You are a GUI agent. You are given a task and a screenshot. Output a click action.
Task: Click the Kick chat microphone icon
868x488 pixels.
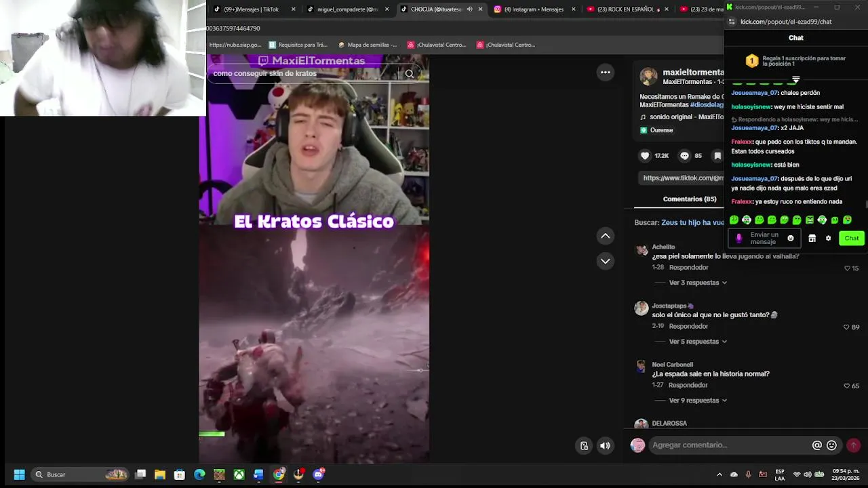coord(738,239)
